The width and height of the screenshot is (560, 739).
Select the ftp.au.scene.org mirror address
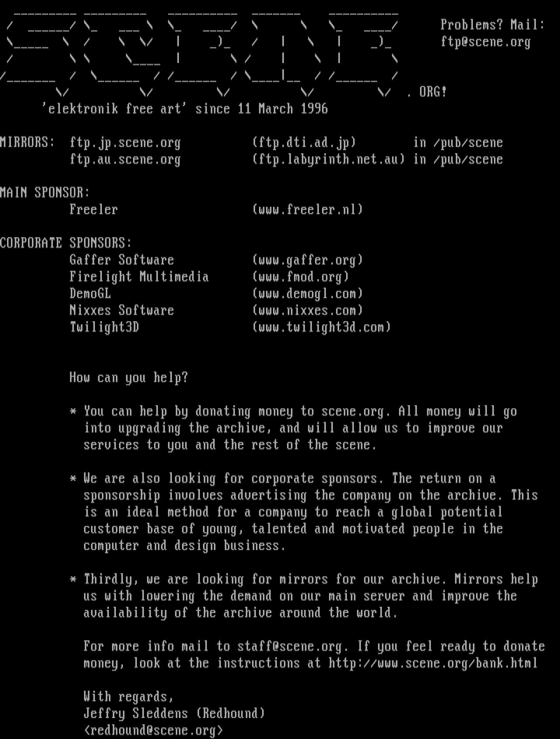pyautogui.click(x=125, y=159)
